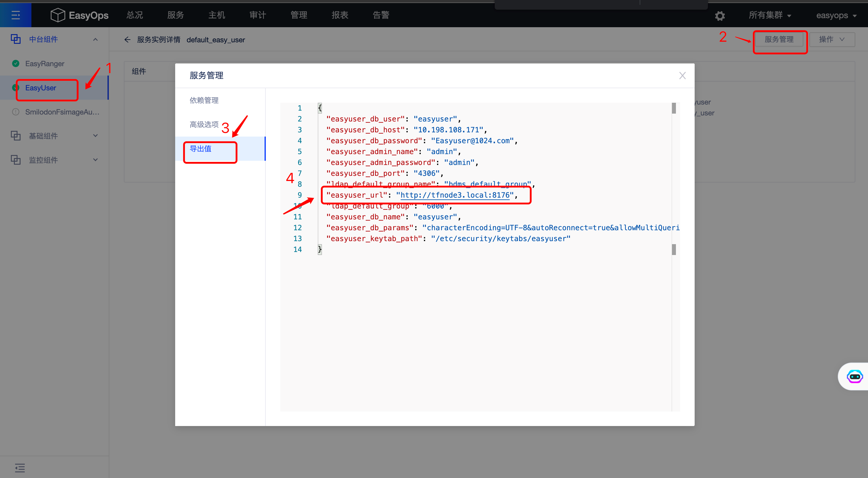
Task: Open the easyops user dropdown
Action: coord(836,15)
